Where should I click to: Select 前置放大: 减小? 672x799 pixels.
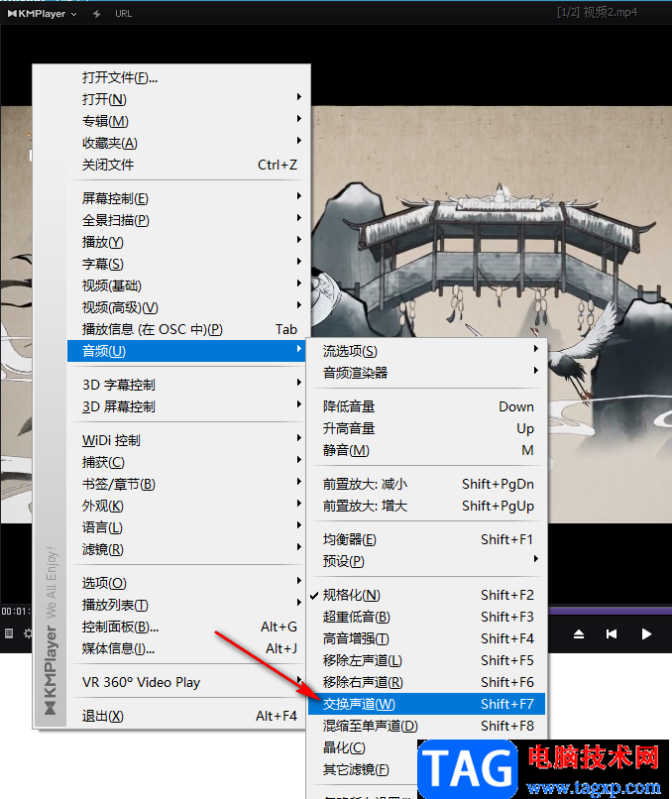427,484
